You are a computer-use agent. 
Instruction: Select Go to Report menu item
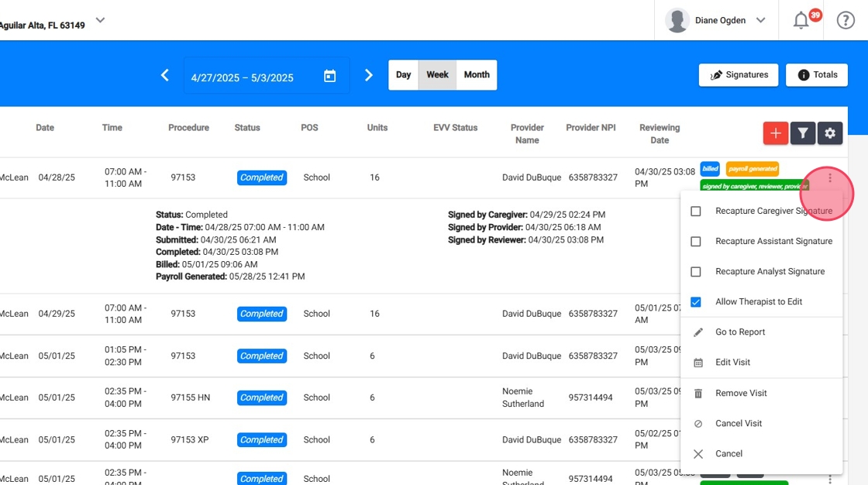pyautogui.click(x=739, y=332)
